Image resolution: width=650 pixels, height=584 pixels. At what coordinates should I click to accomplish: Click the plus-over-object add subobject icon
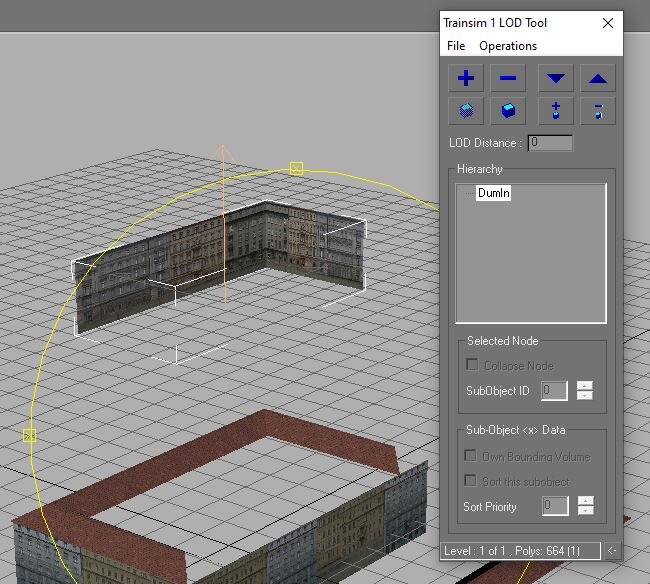click(555, 111)
